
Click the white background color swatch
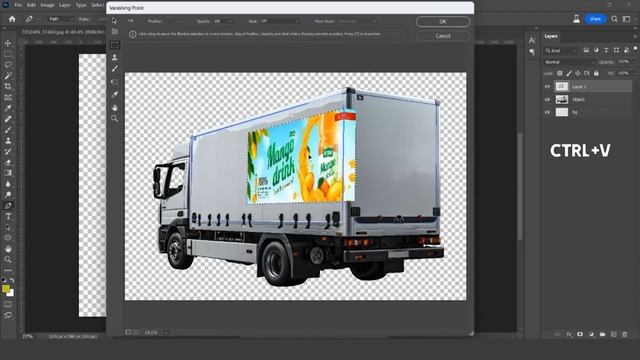pos(11,293)
